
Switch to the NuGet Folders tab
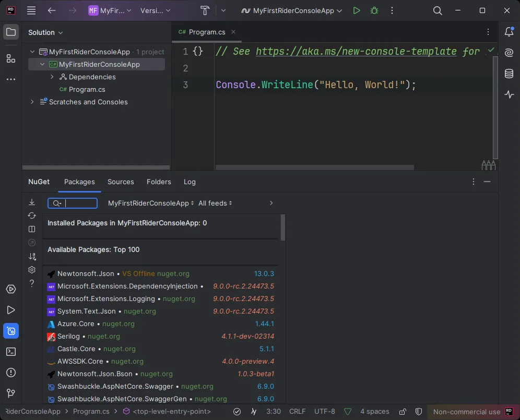pyautogui.click(x=159, y=182)
